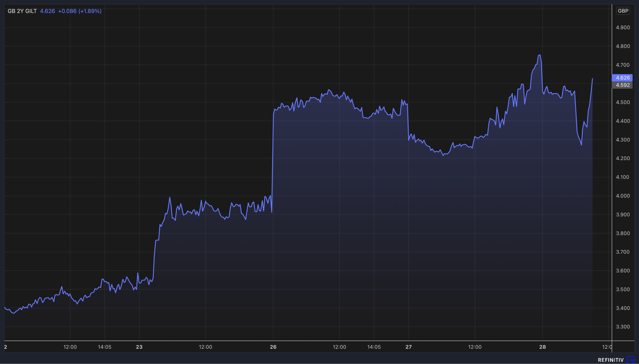
Task: Click 12:00 label before the 14:05 on day 22
Action: pyautogui.click(x=70, y=347)
